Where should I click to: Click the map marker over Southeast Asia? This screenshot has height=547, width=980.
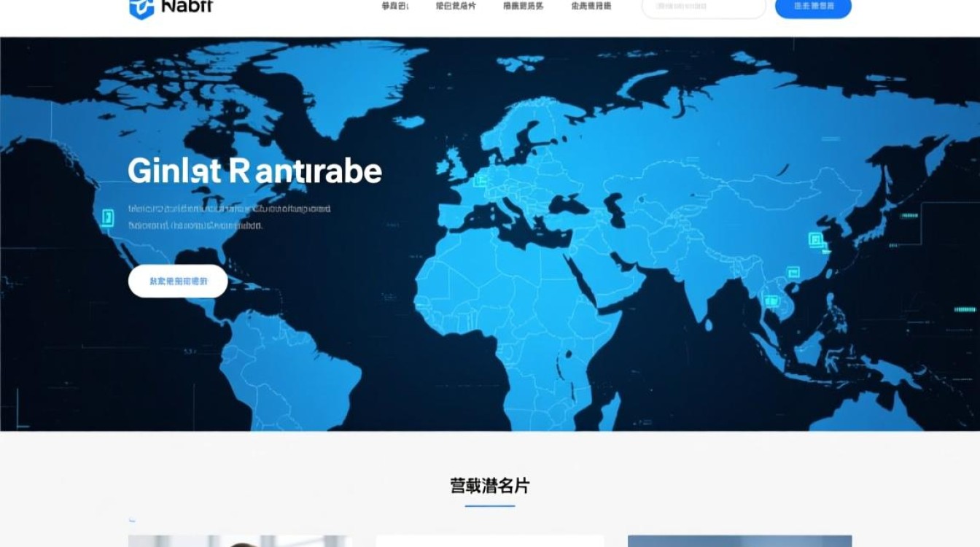[x=771, y=300]
